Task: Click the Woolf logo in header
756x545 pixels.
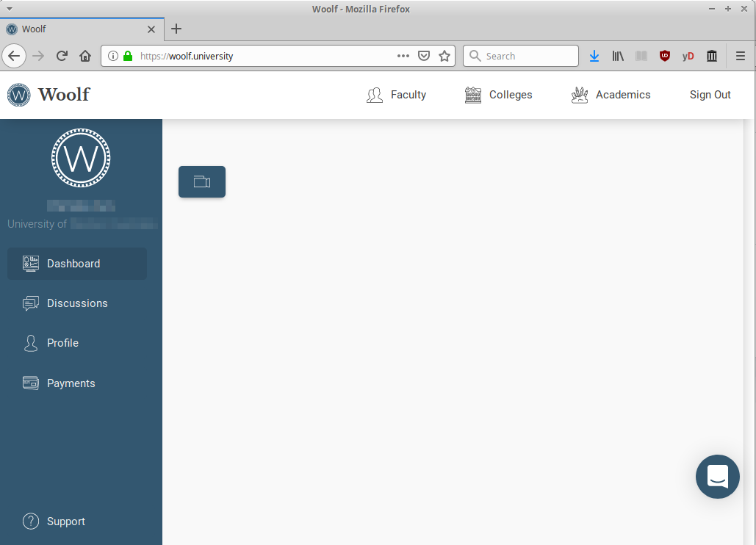Action: 19,95
